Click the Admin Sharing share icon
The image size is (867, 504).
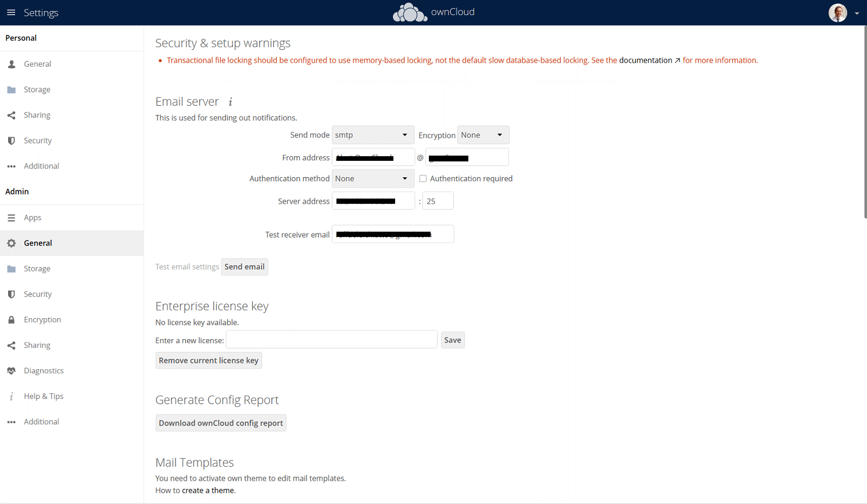tap(11, 345)
